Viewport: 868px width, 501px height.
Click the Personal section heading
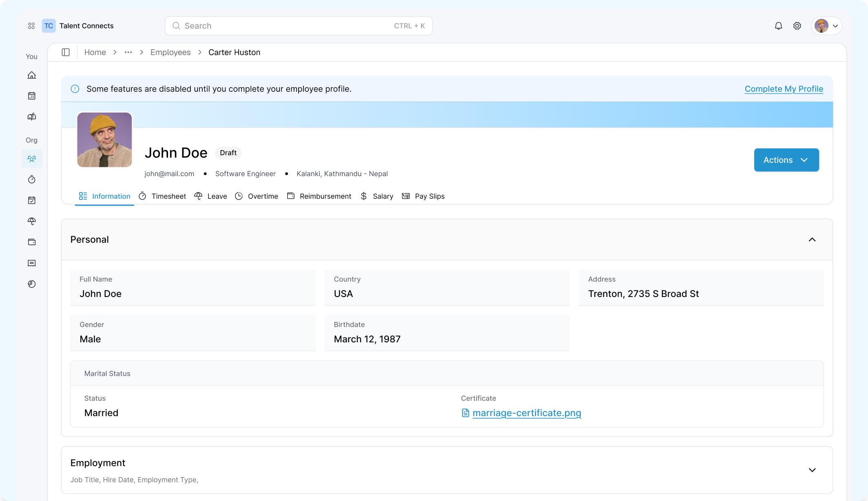(89, 239)
